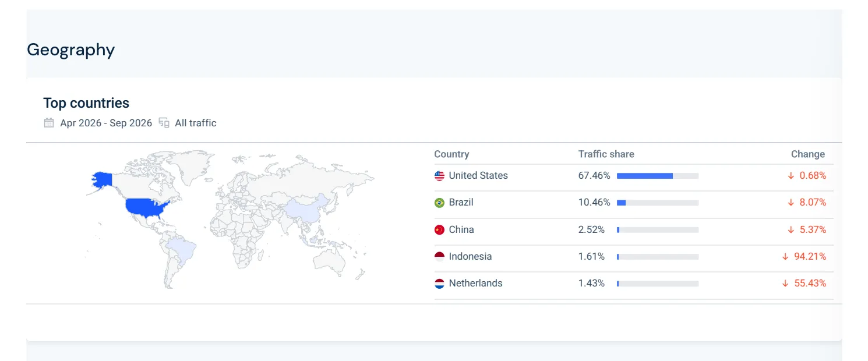Click the down arrow next to 0.68% change
This screenshot has height=361, width=868.
(x=791, y=176)
